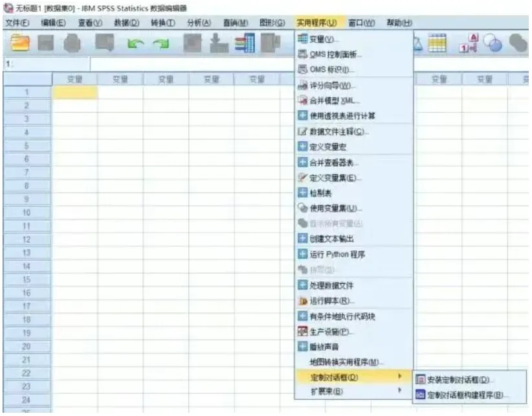The image size is (532, 416).
Task: Select 运行 Python 程序 menu entry
Action: (353, 255)
